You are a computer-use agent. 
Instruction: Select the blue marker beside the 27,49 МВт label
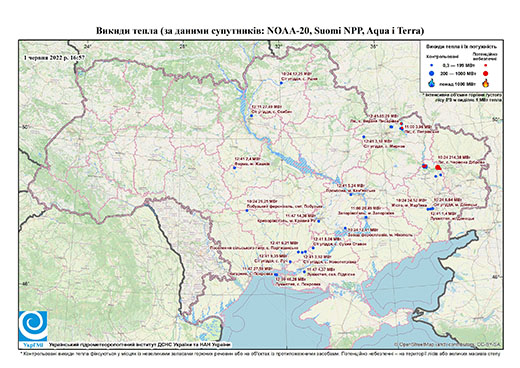pyautogui.click(x=252, y=116)
